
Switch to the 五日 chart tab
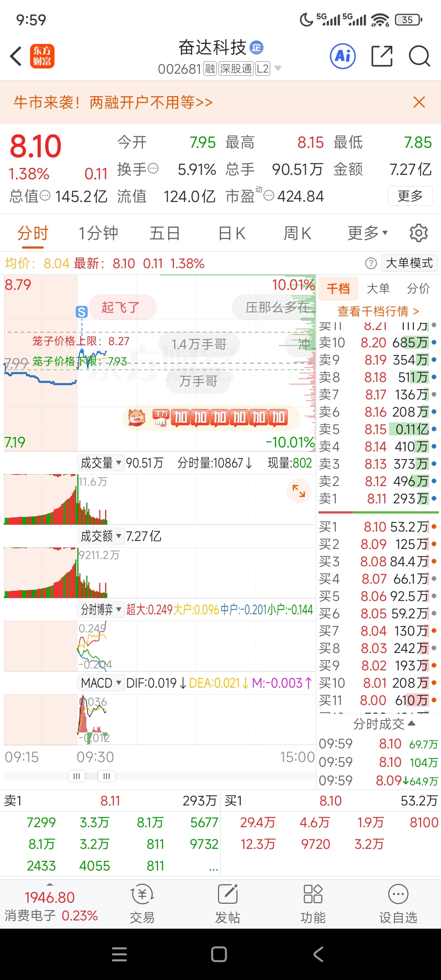[164, 233]
